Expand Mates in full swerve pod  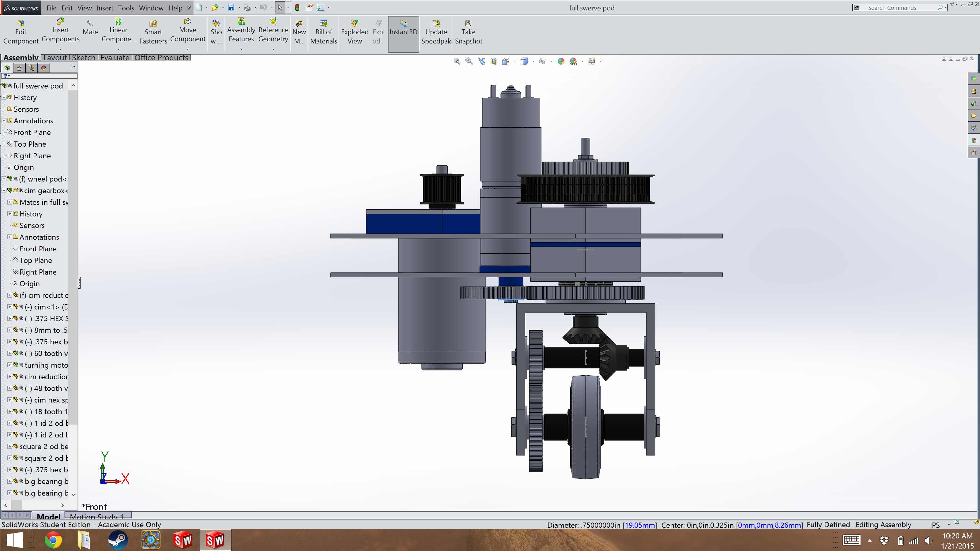pyautogui.click(x=9, y=202)
